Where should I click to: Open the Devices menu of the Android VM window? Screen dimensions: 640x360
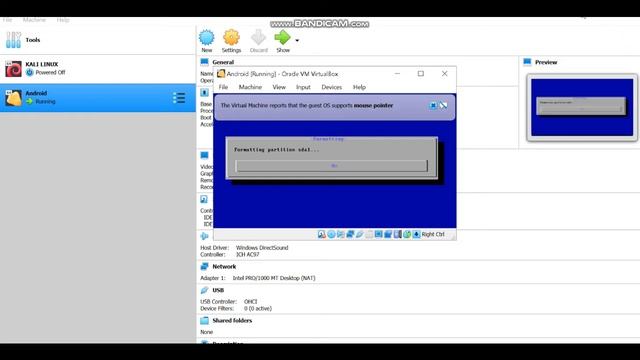(x=331, y=87)
